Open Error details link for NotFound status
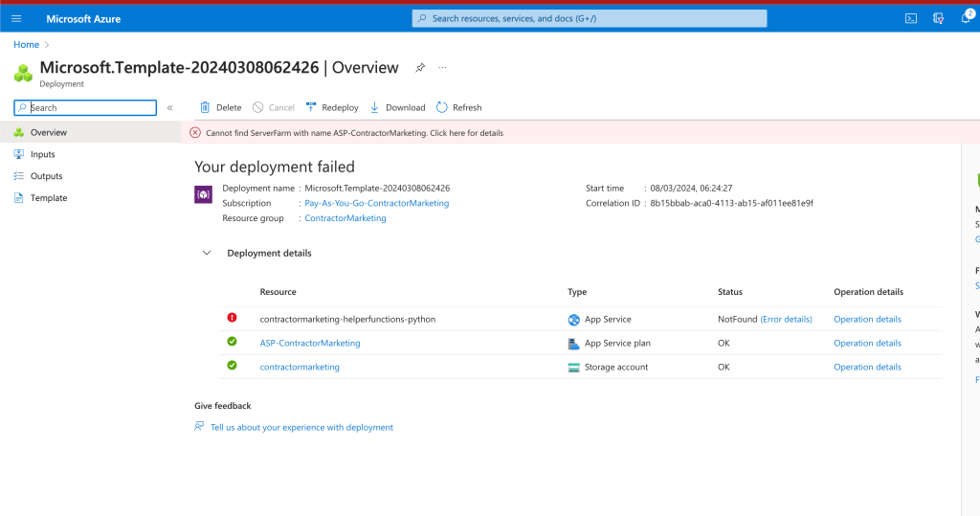Viewport: 980px width, 516px height. point(787,319)
